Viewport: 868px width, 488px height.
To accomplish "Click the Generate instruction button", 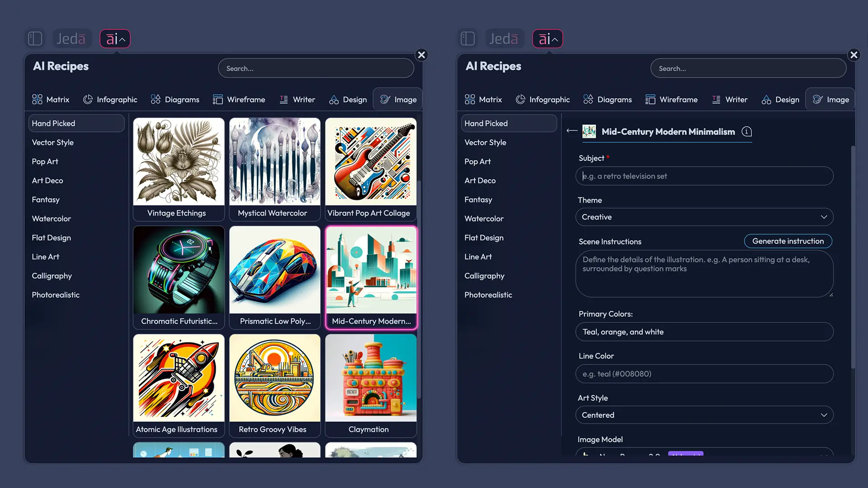I will click(788, 241).
